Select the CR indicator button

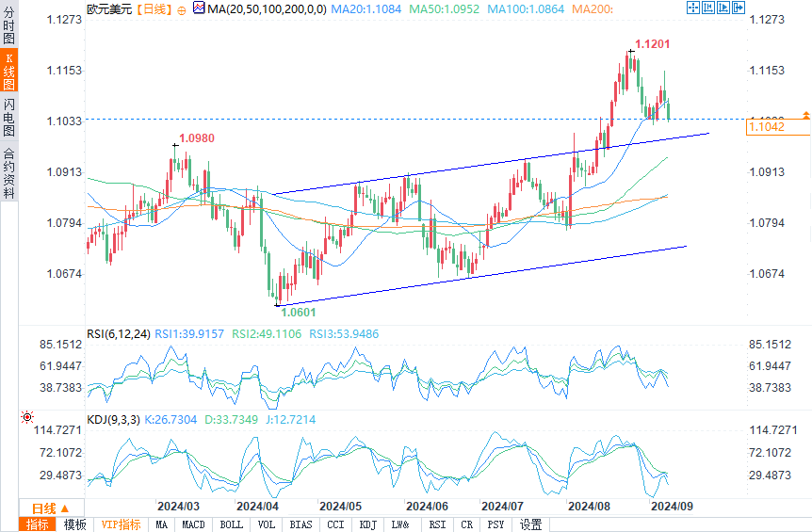coord(467,524)
